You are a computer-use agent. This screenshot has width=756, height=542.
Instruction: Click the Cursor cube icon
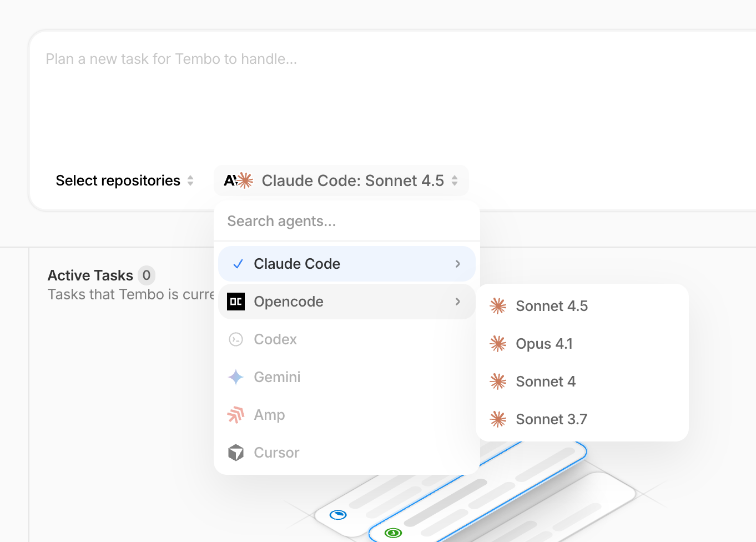pyautogui.click(x=235, y=453)
